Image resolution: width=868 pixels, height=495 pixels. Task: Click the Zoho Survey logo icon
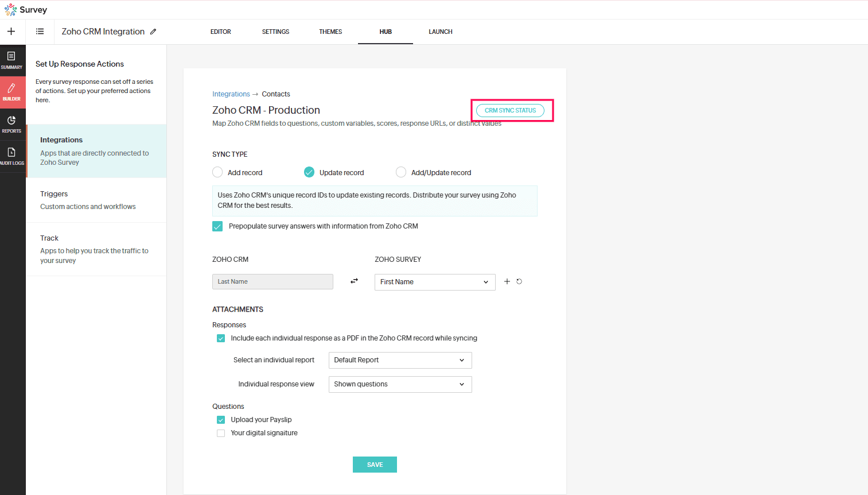point(11,10)
